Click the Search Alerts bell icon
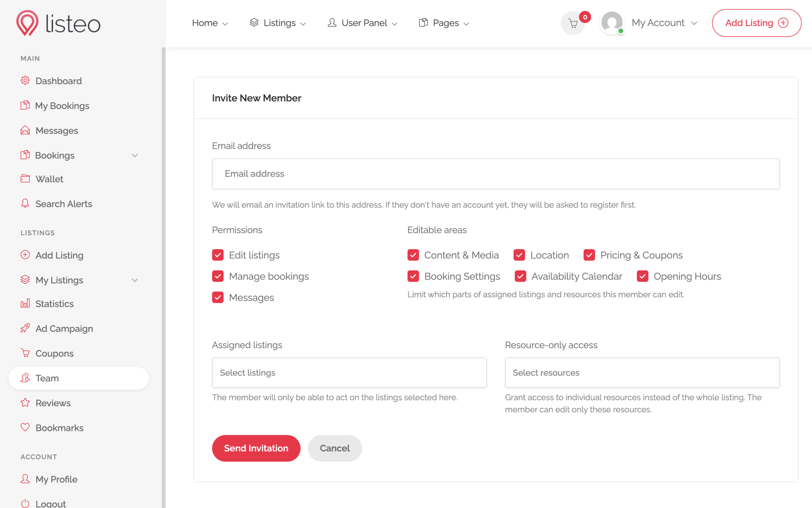The width and height of the screenshot is (812, 508). pos(25,203)
